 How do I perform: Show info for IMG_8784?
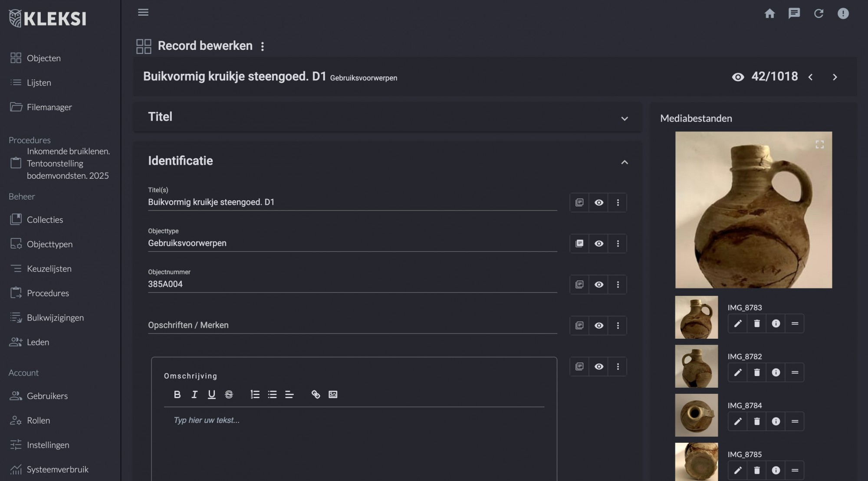pos(776,422)
